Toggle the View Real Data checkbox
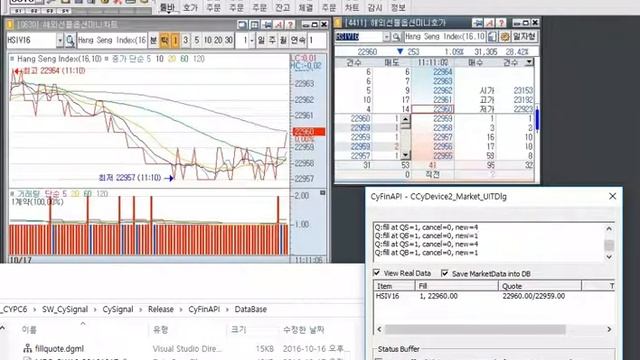The height and width of the screenshot is (360, 640). pos(377,273)
